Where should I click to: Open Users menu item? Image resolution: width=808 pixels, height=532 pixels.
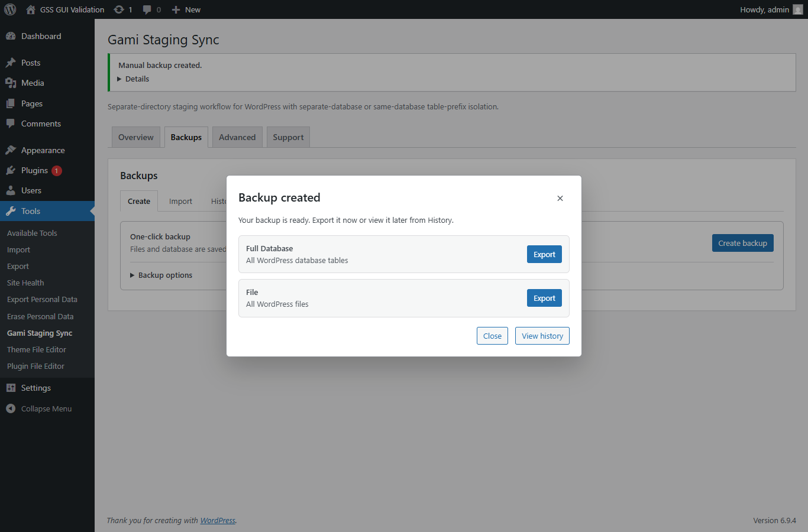pyautogui.click(x=31, y=190)
